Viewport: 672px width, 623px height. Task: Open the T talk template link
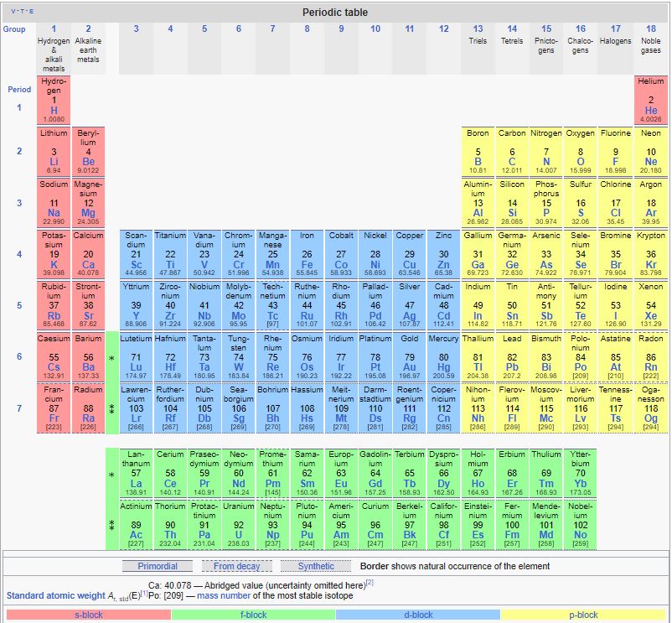pyautogui.click(x=22, y=11)
